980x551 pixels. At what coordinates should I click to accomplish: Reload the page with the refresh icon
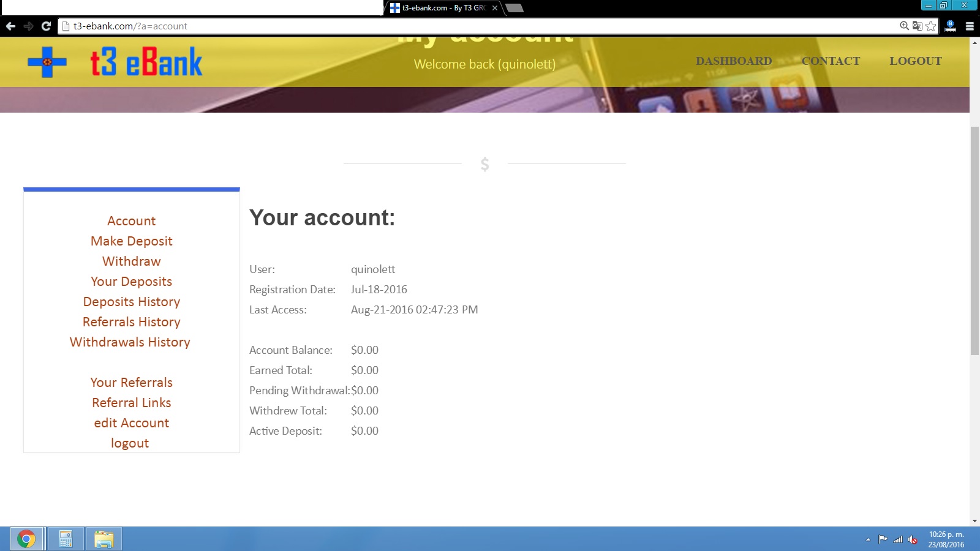pyautogui.click(x=46, y=26)
